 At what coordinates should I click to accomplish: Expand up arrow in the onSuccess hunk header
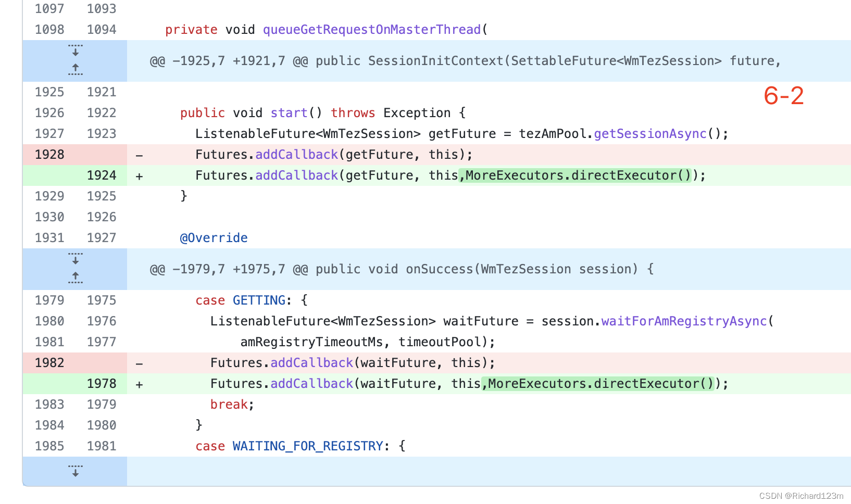click(x=76, y=278)
